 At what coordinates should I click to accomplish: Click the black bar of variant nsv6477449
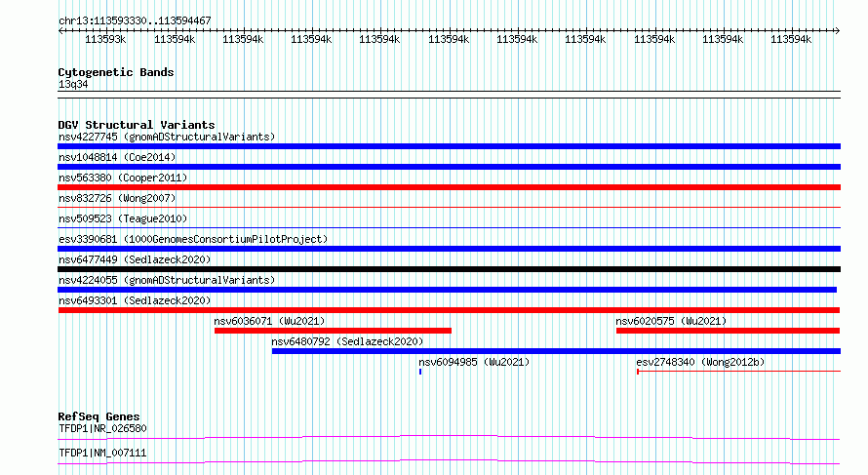pyautogui.click(x=449, y=269)
